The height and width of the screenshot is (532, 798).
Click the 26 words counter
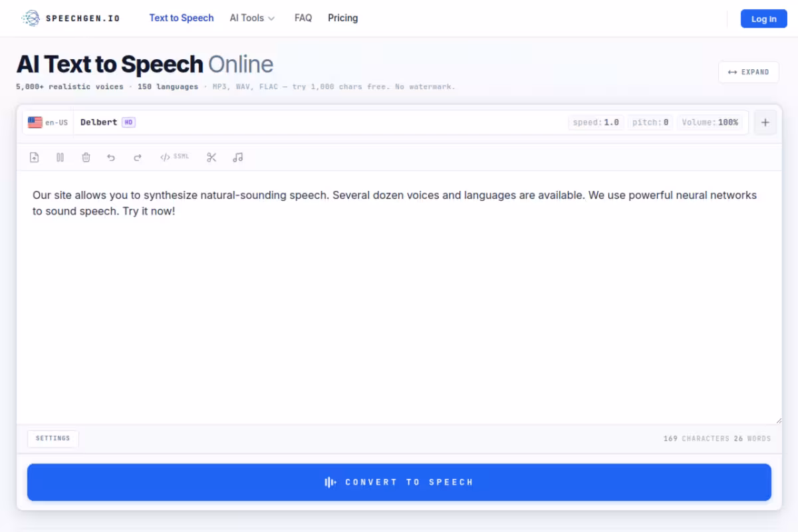pos(752,439)
